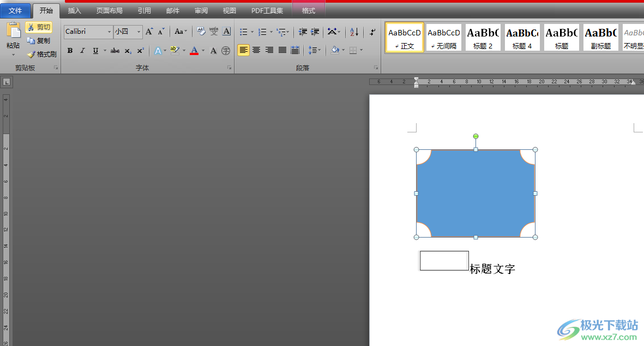Click the Clear Formatting eraser icon
Image resolution: width=644 pixels, height=346 pixels.
click(201, 32)
